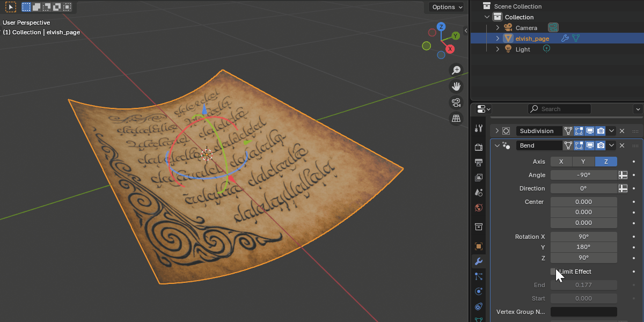Switch perspective/orthographic grid icon
Image resolution: width=644 pixels, height=322 pixels.
click(x=456, y=119)
